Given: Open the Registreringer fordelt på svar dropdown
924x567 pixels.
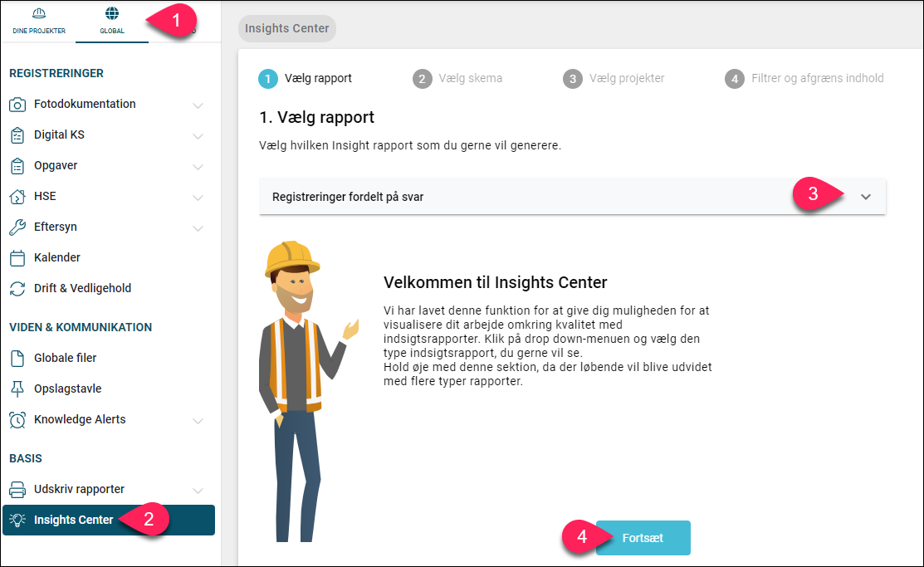Looking at the screenshot, I should click(572, 196).
